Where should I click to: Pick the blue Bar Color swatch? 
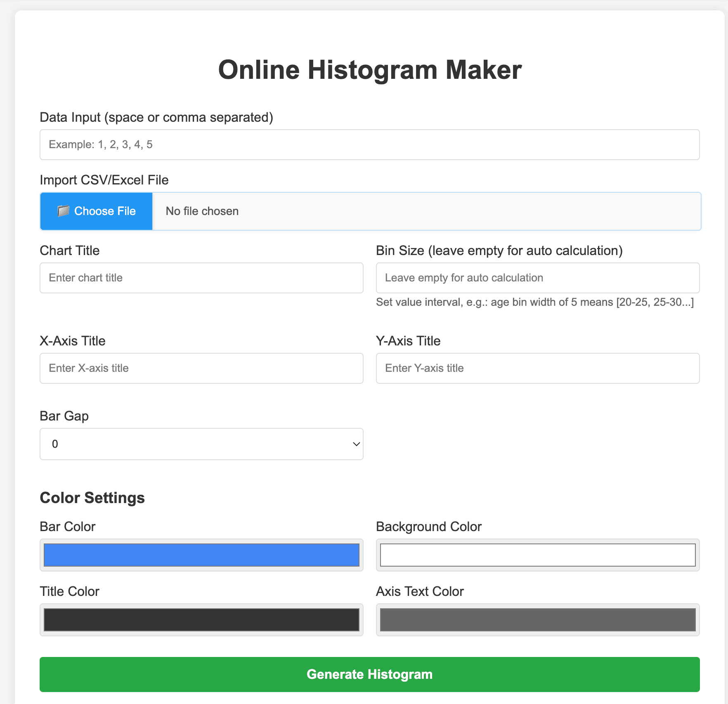[201, 555]
